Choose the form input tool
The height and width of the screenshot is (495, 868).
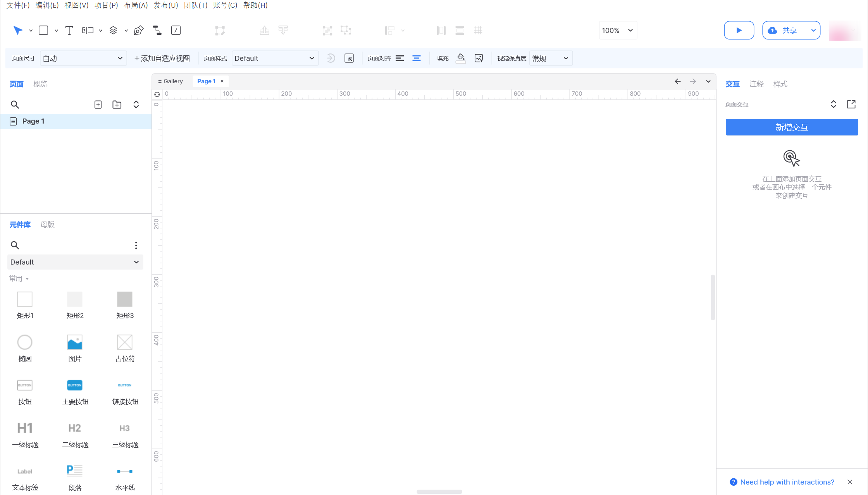[88, 30]
